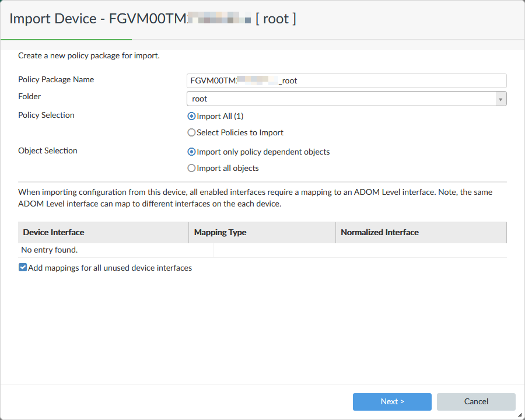Click the Folder field label
The image size is (525, 420).
30,96
